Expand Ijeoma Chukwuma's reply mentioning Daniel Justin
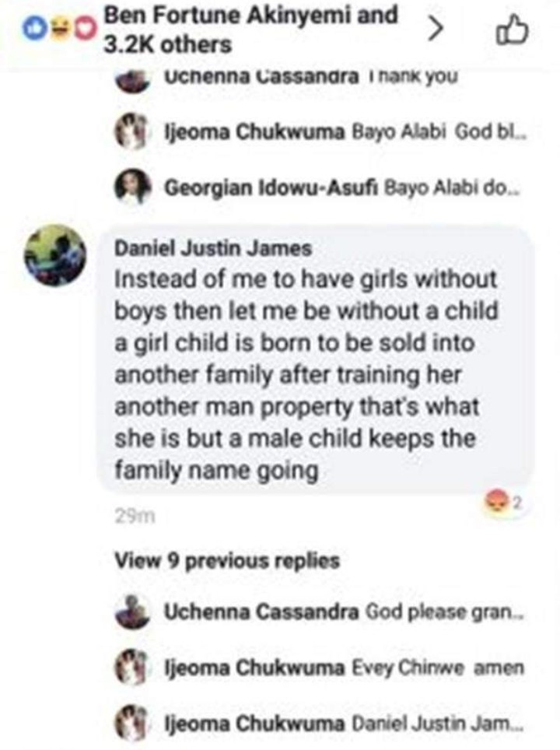This screenshot has height=750, width=560. 345,723
